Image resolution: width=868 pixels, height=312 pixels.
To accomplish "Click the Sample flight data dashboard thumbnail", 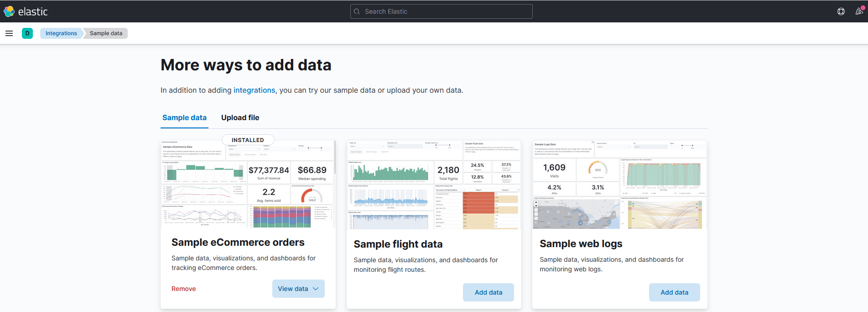I will click(x=434, y=185).
